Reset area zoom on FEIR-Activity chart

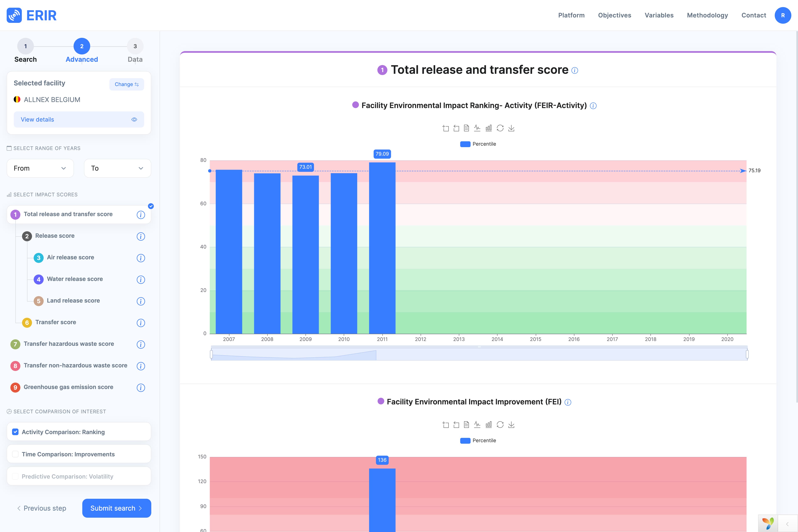[x=456, y=128]
